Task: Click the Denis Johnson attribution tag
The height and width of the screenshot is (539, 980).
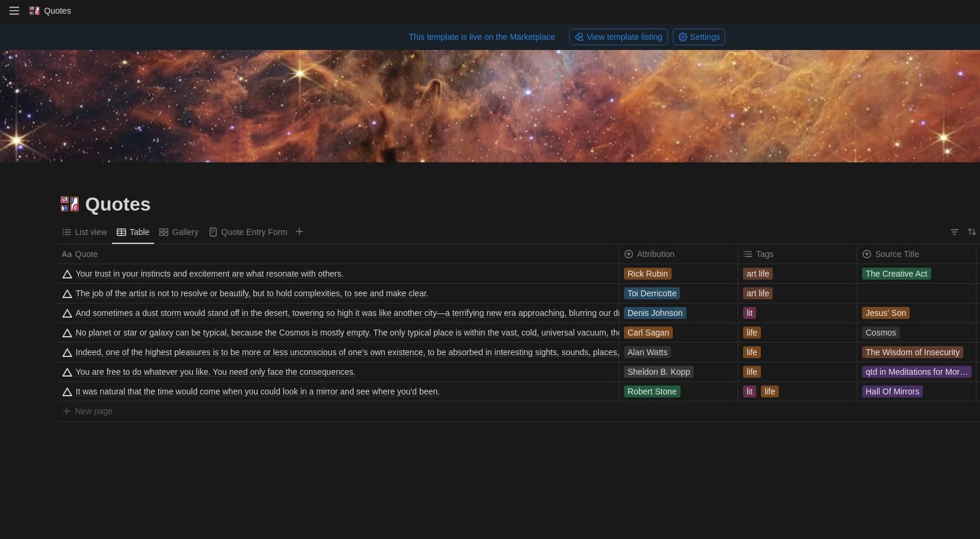Action: 655,313
